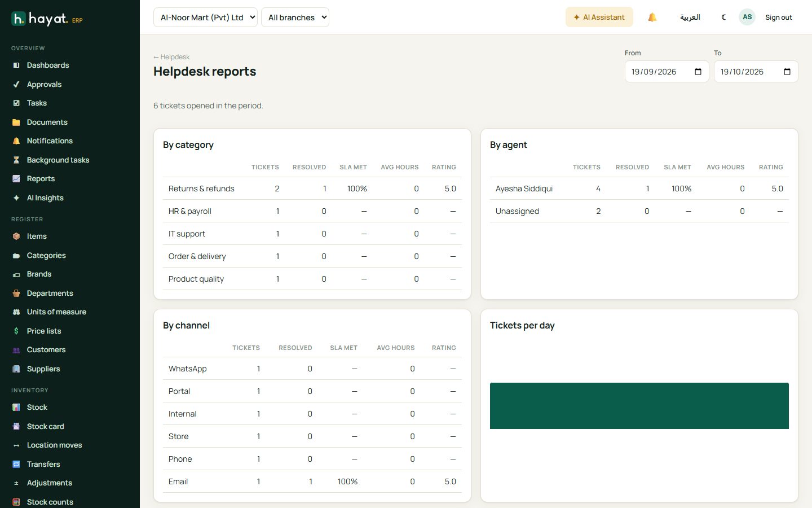
Task: Open the AI Assistant button
Action: [x=599, y=17]
